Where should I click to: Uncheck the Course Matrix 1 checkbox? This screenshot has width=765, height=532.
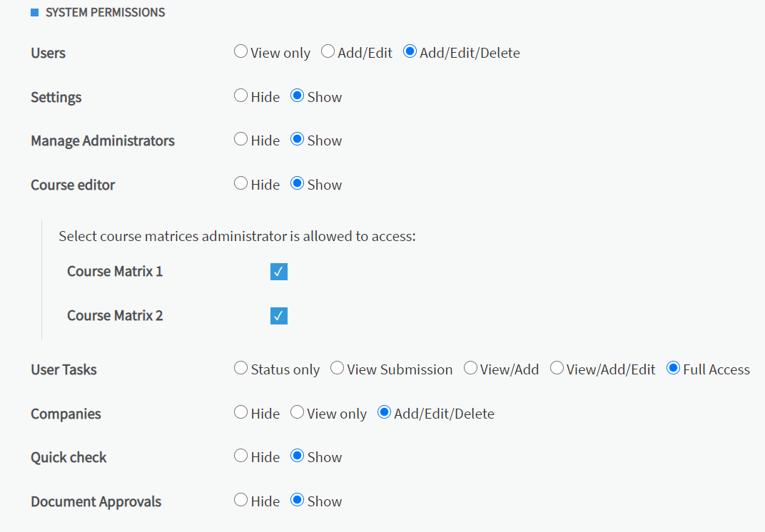[x=279, y=272]
